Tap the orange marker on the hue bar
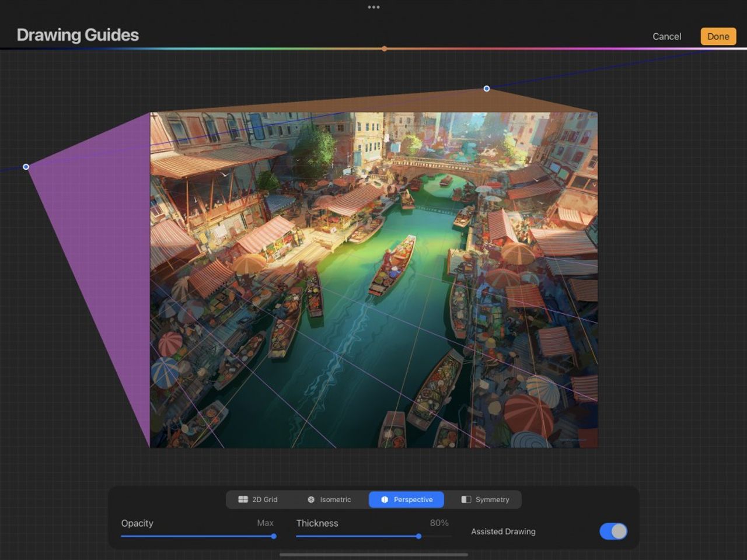Viewport: 747px width, 560px height. (384, 48)
